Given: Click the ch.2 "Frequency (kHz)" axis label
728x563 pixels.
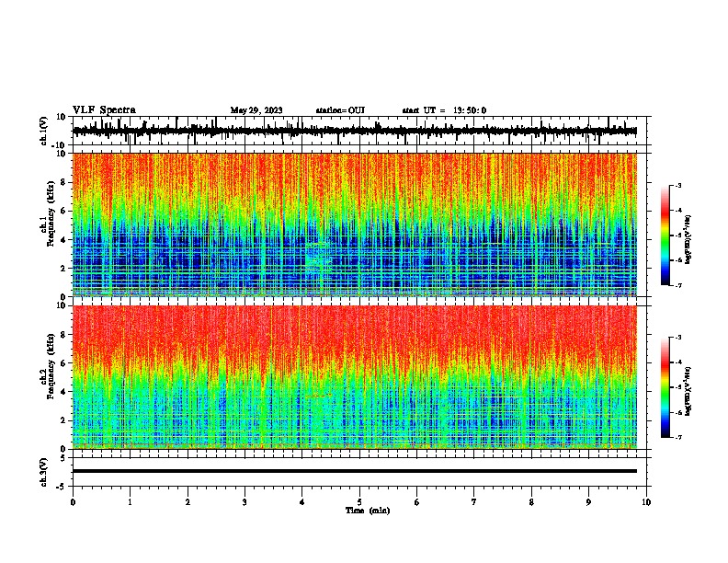Looking at the screenshot, I should [x=51, y=366].
